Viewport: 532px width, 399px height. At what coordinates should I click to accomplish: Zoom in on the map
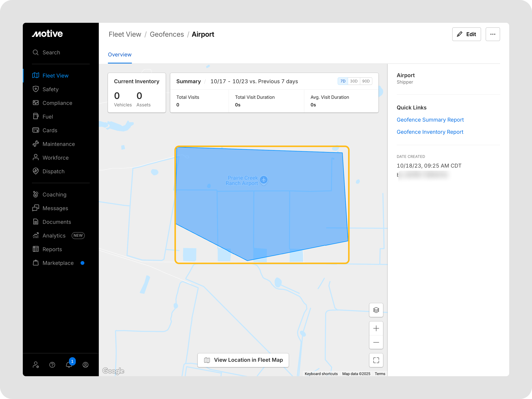click(x=376, y=328)
